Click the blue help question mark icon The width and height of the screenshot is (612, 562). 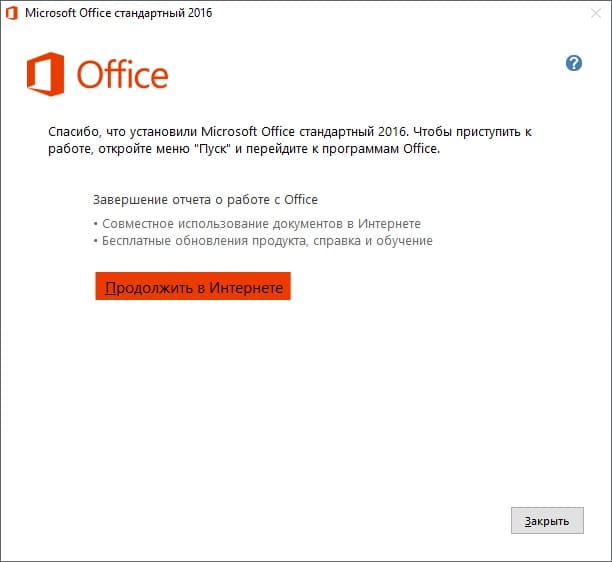(574, 63)
